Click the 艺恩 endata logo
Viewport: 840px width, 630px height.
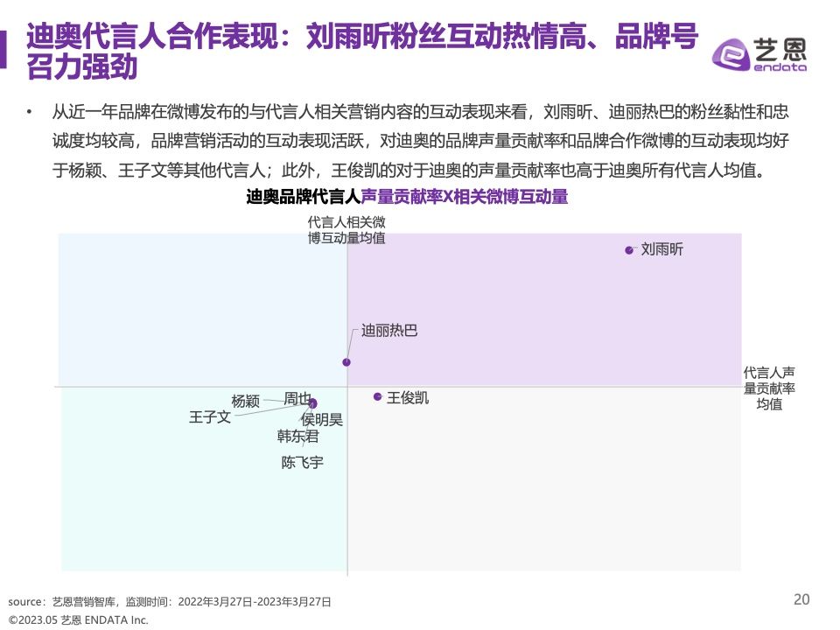pos(759,54)
